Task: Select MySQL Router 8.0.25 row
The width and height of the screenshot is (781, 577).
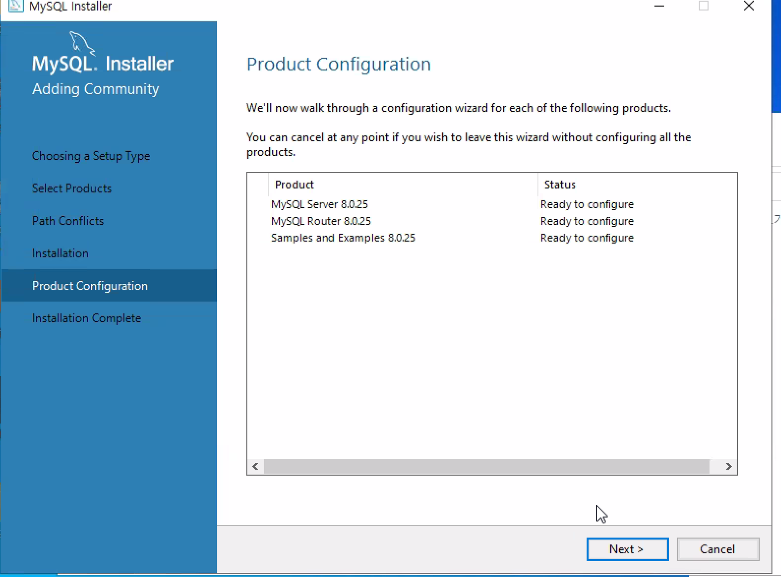Action: pyautogui.click(x=492, y=221)
